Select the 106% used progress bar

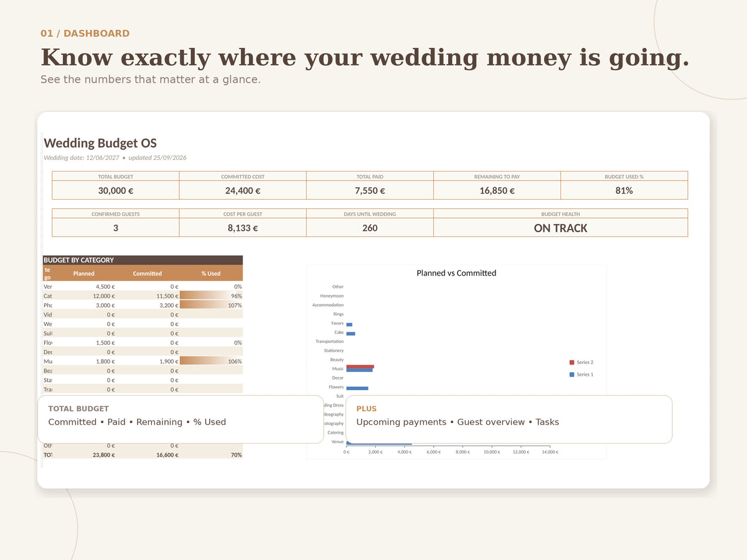[211, 362]
